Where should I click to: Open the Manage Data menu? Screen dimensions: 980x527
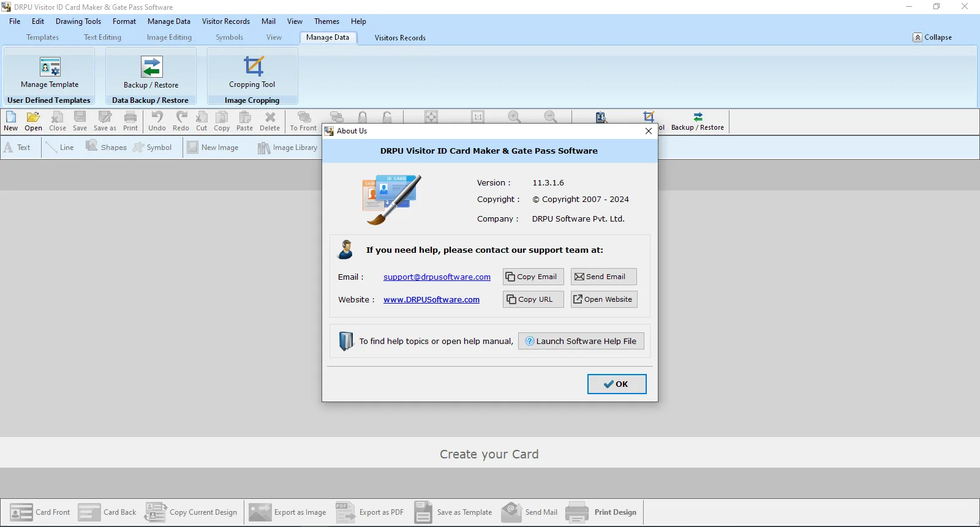tap(169, 21)
